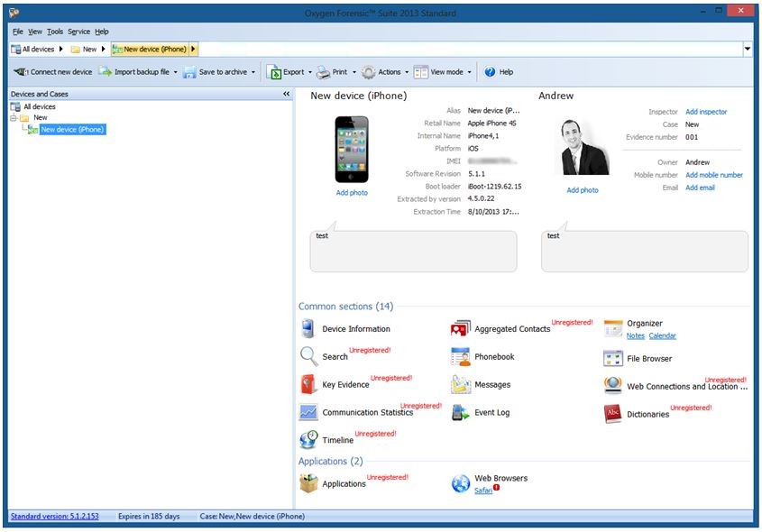Viewport: 762px width, 532px height.
Task: Click the New folder in the breadcrumb bar
Action: (x=84, y=49)
